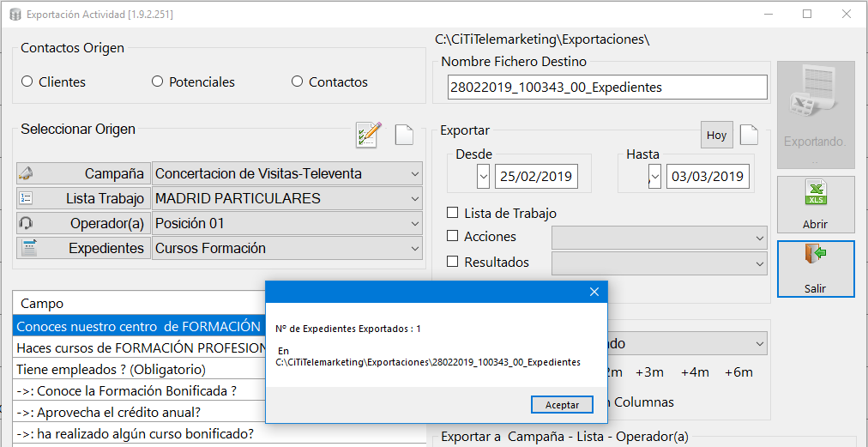Enable the Resultados checkbox
Viewport: 868px width, 447px height.
point(452,262)
